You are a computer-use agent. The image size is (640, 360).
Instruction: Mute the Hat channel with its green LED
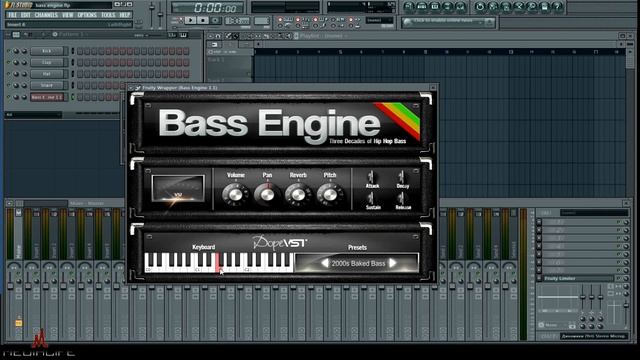[x=8, y=74]
